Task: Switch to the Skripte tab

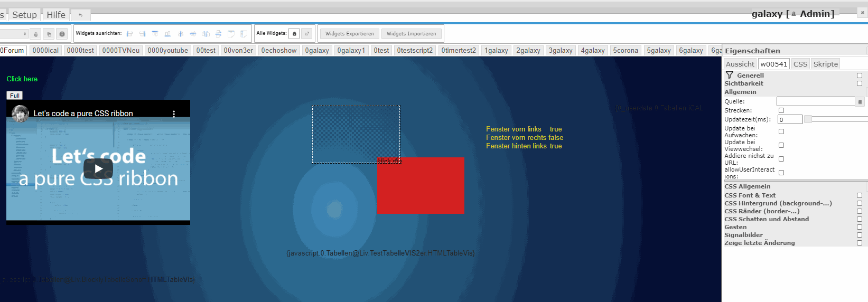Action: coord(826,64)
